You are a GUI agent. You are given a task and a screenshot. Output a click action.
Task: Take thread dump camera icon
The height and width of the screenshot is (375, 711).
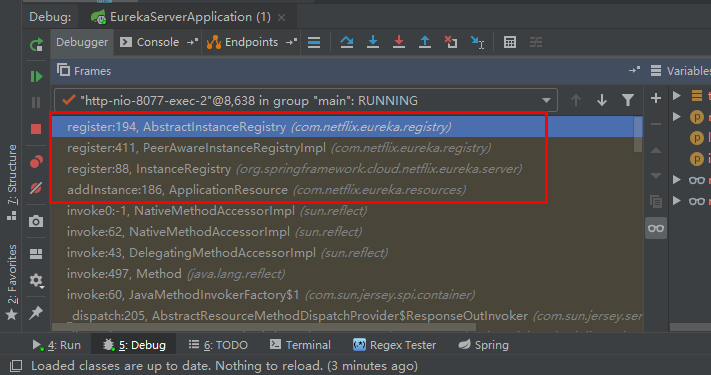(x=36, y=221)
